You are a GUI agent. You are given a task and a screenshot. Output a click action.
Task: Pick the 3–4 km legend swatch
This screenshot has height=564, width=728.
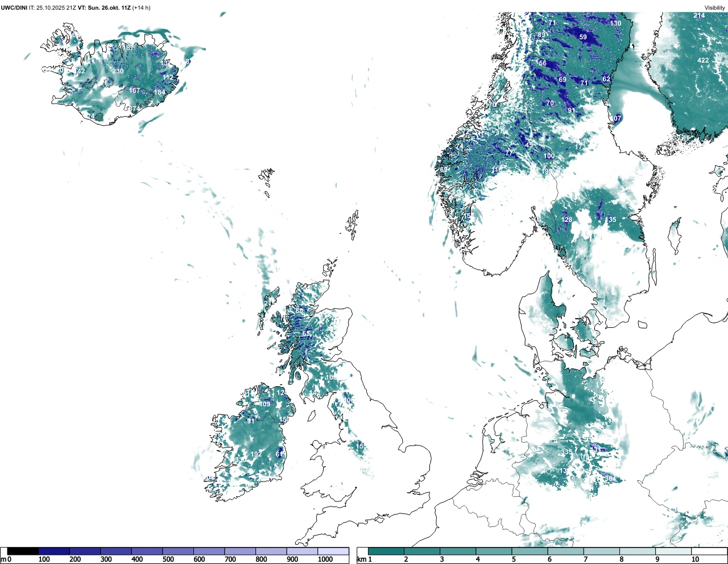point(458,551)
